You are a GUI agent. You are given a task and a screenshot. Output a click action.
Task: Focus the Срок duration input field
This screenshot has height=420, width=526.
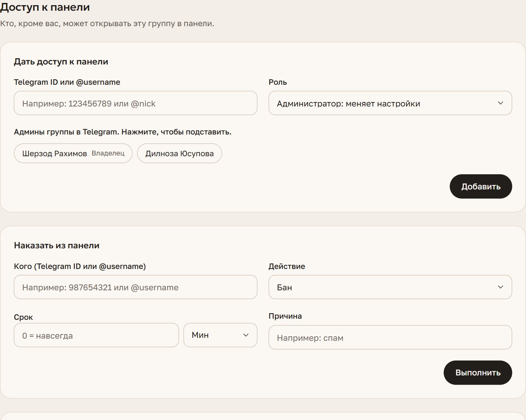coord(96,335)
